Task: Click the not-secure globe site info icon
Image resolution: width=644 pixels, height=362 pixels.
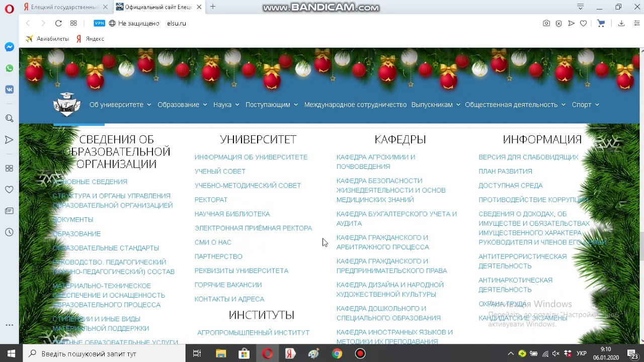Action: click(112, 23)
